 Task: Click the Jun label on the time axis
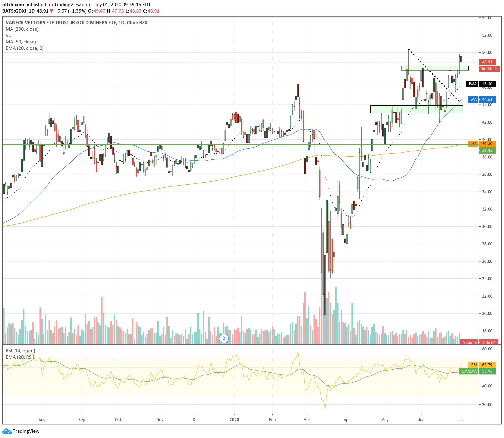pos(421,420)
